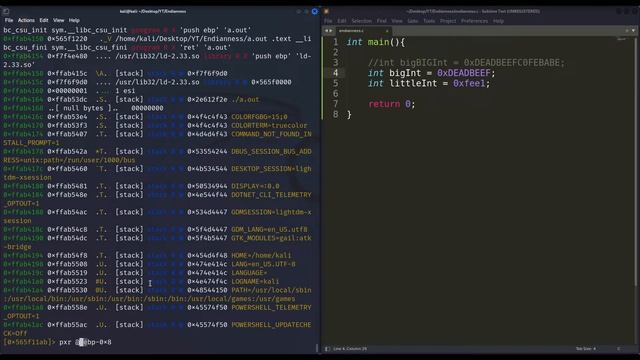Click value 0xf7f6f9d0 right of [stack]
The width and height of the screenshot is (640, 360).
coord(207,73)
